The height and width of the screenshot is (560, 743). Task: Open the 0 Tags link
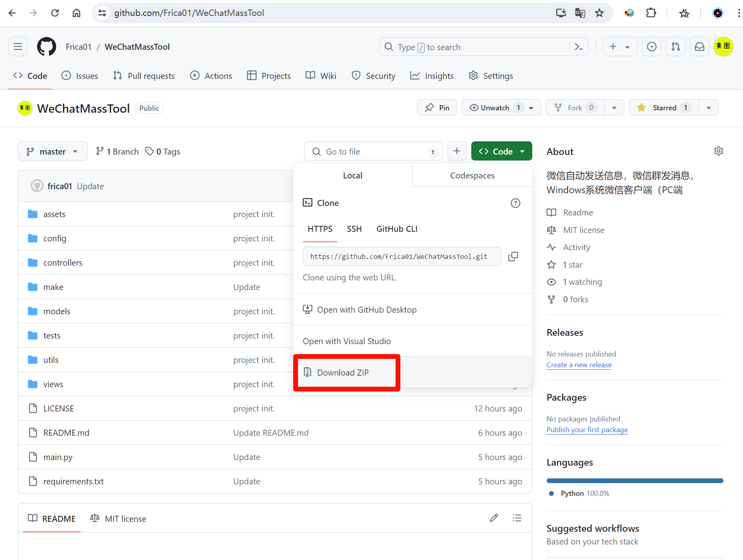pos(163,151)
